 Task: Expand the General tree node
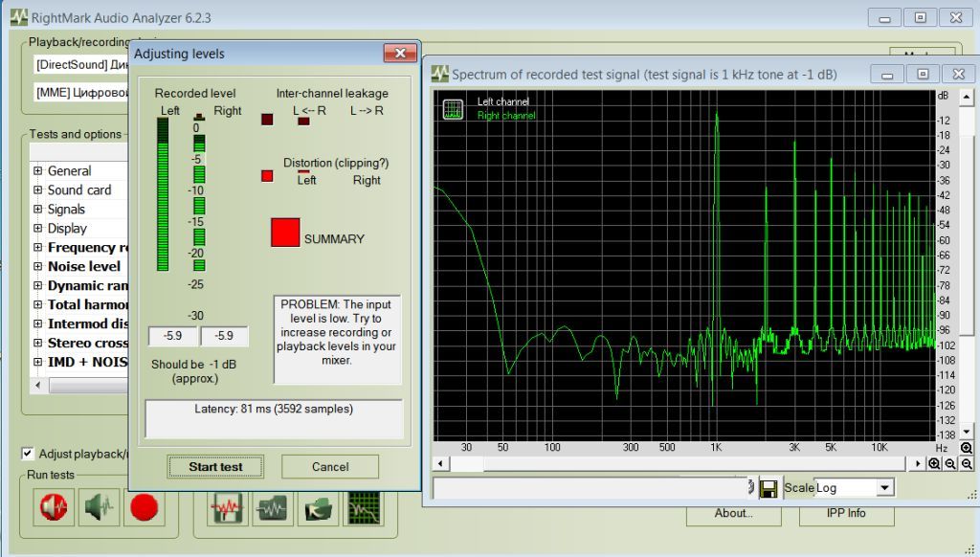pyautogui.click(x=38, y=171)
